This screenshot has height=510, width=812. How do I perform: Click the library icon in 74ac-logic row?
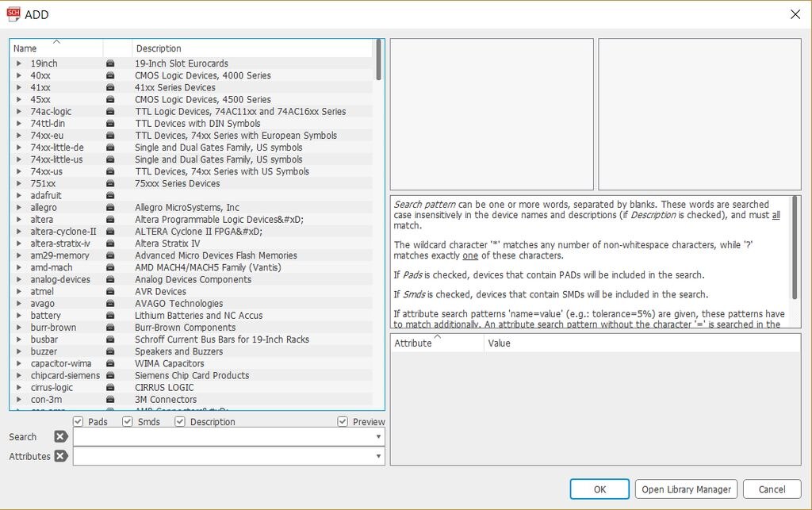click(x=109, y=111)
